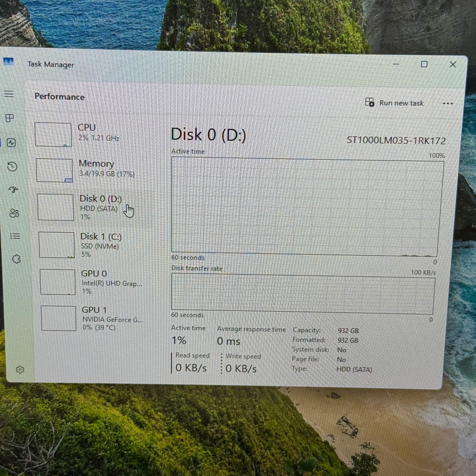Open the Details page list icon
The width and height of the screenshot is (476, 476).
[x=15, y=236]
